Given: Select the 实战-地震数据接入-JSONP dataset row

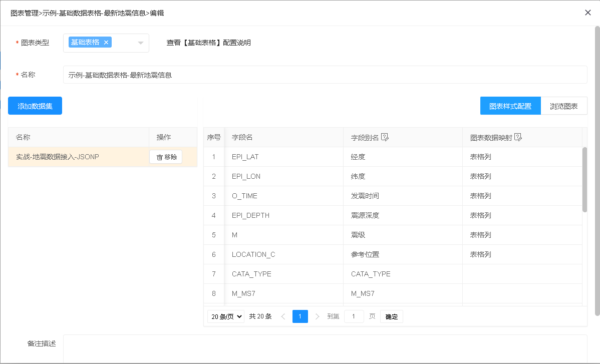Looking at the screenshot, I should click(x=75, y=157).
